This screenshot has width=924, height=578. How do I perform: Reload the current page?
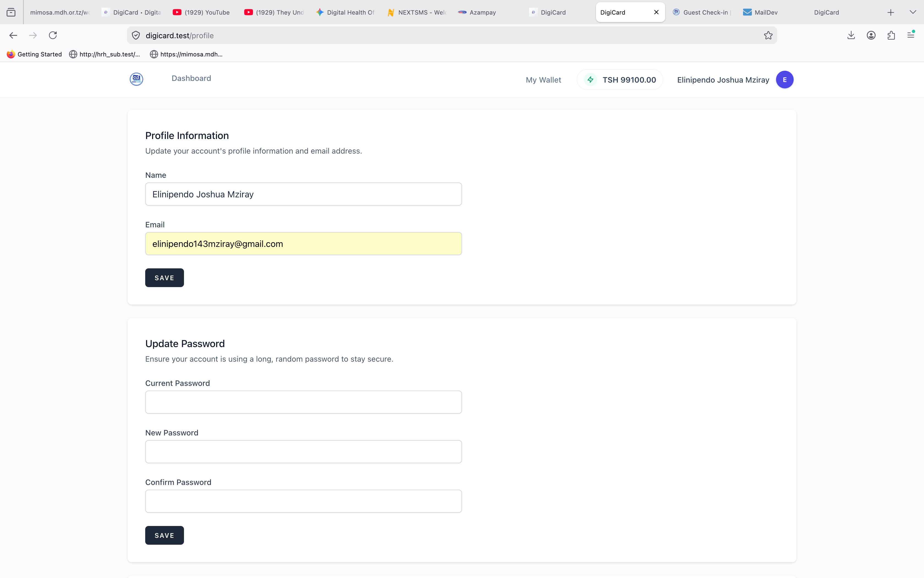coord(53,36)
